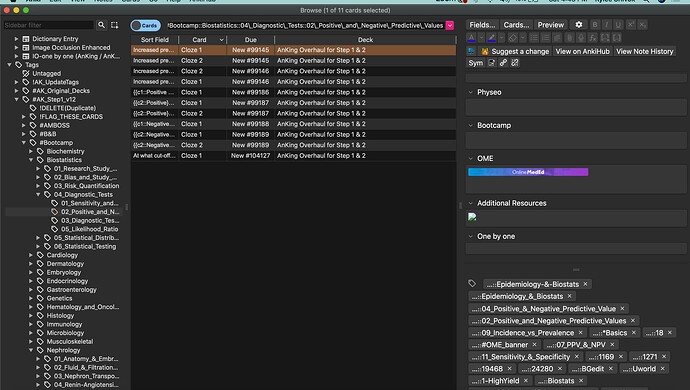The width and height of the screenshot is (690, 390).
Task: Apply highlight color with marker swatch
Action: 492,38
